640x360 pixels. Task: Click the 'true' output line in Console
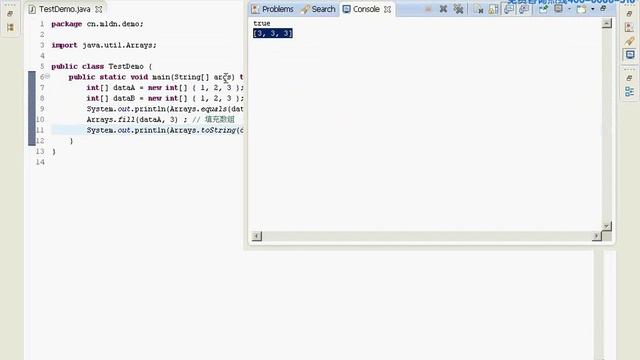coord(262,23)
